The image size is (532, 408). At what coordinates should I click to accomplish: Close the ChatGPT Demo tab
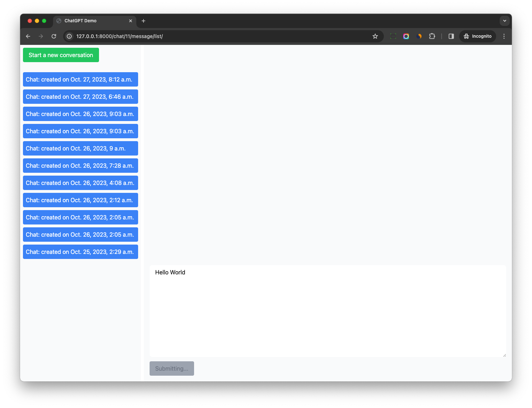click(x=131, y=21)
